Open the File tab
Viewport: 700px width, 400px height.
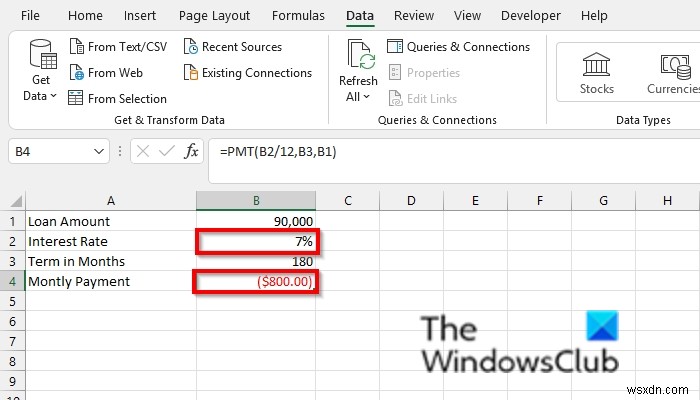(x=30, y=16)
